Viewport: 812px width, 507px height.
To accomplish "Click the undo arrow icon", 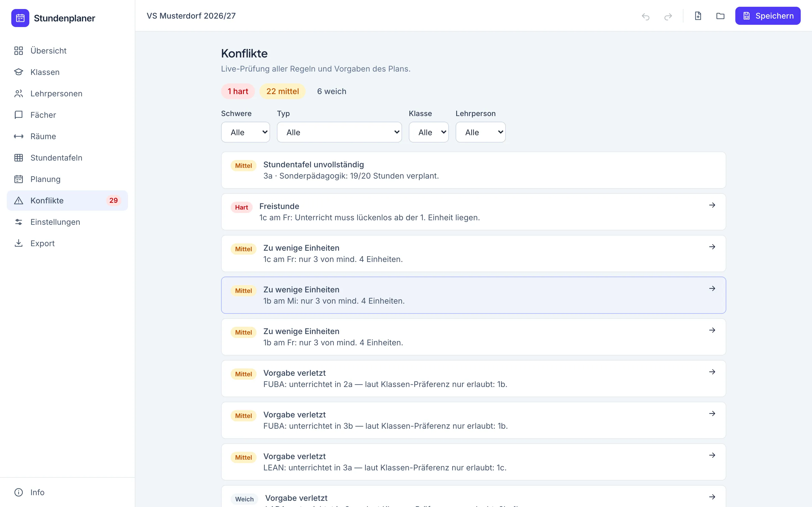I will [646, 16].
